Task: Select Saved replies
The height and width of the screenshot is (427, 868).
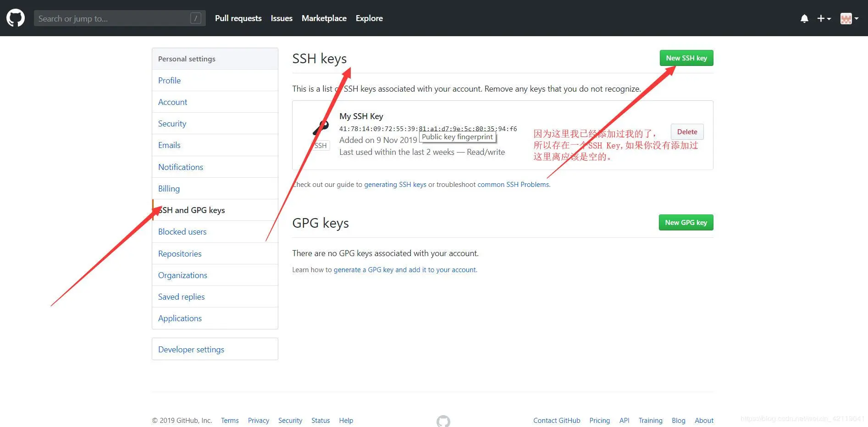Action: [x=215, y=296]
